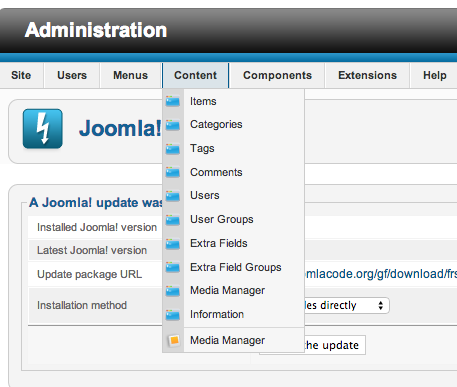457x387 pixels.
Task: Choose Comments in the Content dropdown
Action: coord(233,172)
